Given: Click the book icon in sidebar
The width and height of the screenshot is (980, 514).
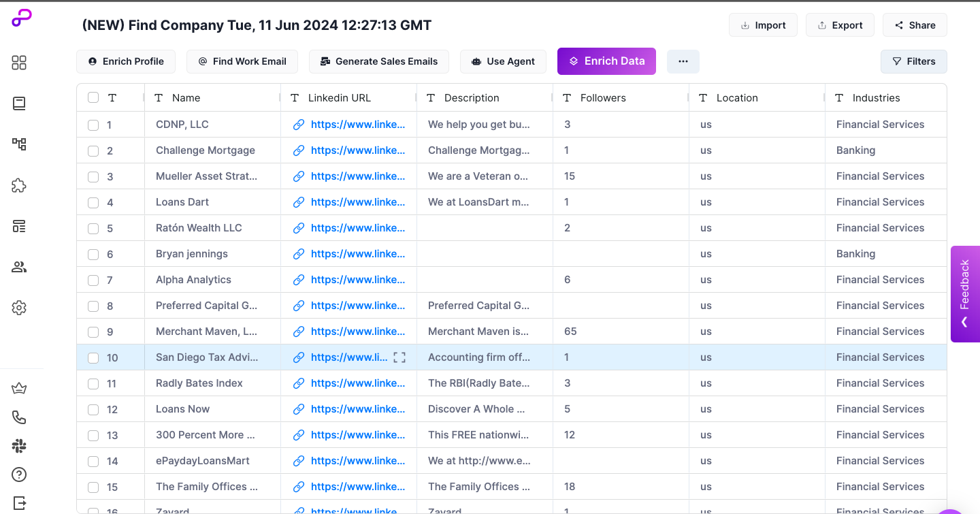Looking at the screenshot, I should click(x=19, y=103).
